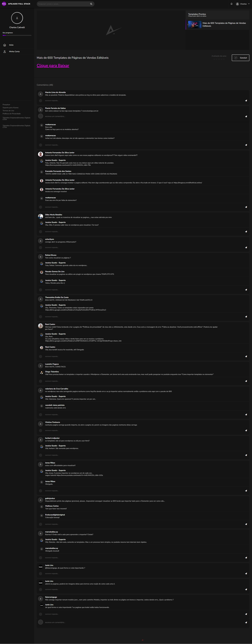252x644 pixels.
Task: Open Políticas de Privacidade link
Action: pyautogui.click(x=12, y=114)
